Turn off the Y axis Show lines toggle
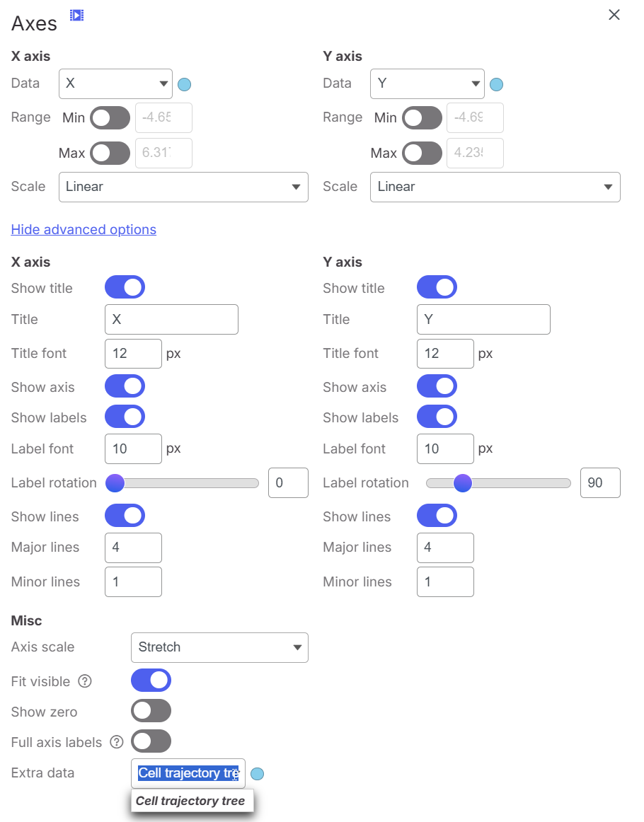 click(437, 516)
